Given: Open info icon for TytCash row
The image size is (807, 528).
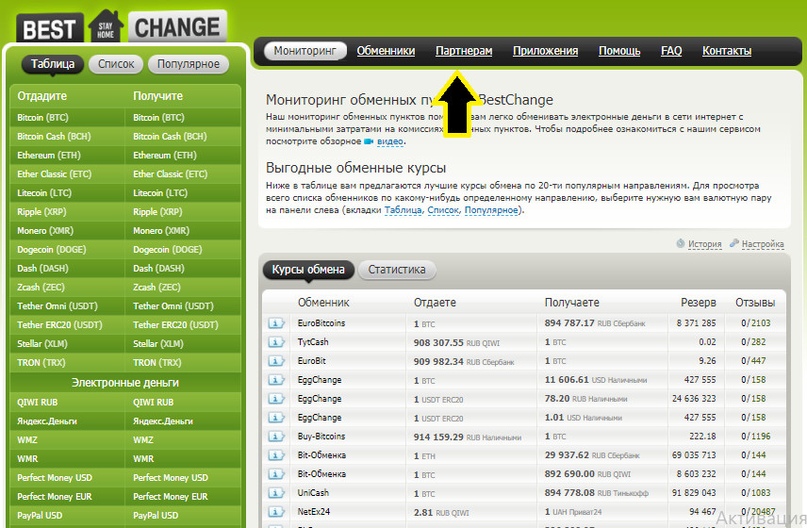Looking at the screenshot, I should tap(276, 342).
